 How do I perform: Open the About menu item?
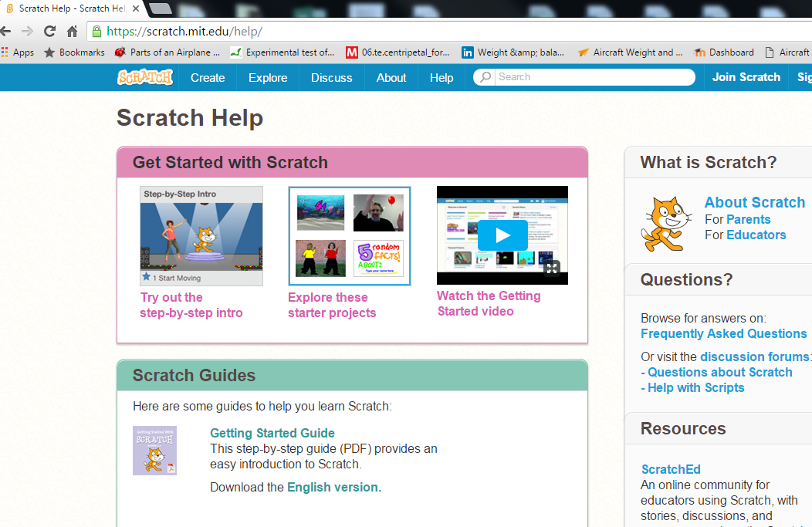tap(391, 78)
